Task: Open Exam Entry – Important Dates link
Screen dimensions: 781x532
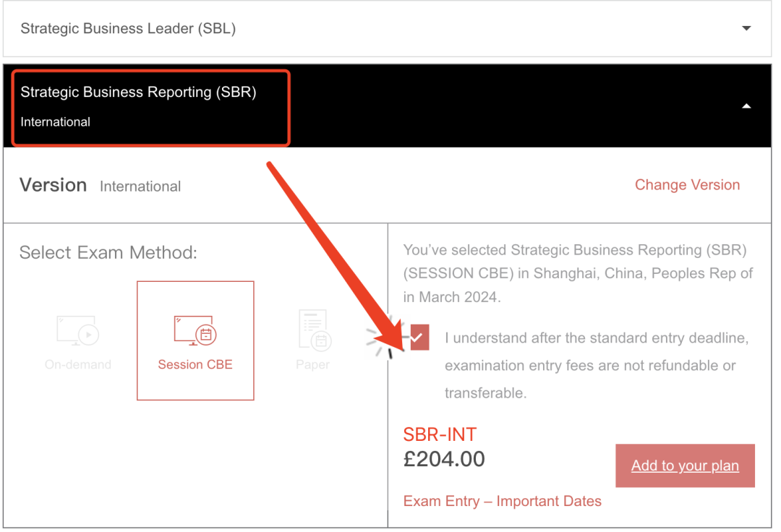Action: click(502, 501)
